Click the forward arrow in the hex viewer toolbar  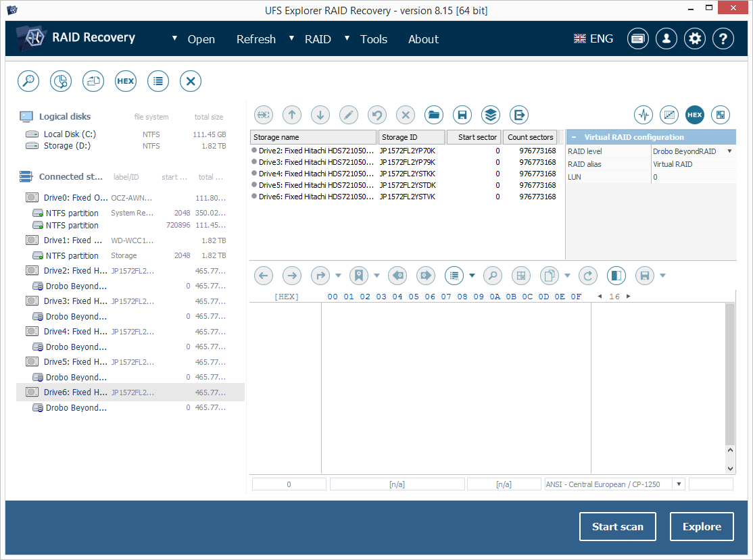[292, 276]
